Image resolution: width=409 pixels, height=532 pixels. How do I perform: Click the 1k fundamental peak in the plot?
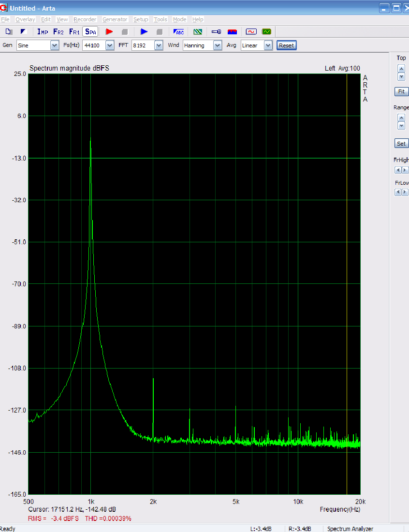click(90, 139)
